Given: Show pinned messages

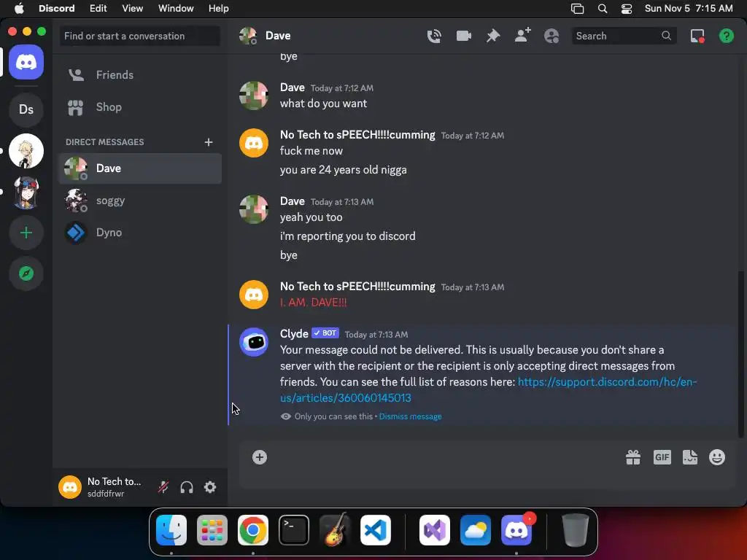Looking at the screenshot, I should pyautogui.click(x=493, y=36).
